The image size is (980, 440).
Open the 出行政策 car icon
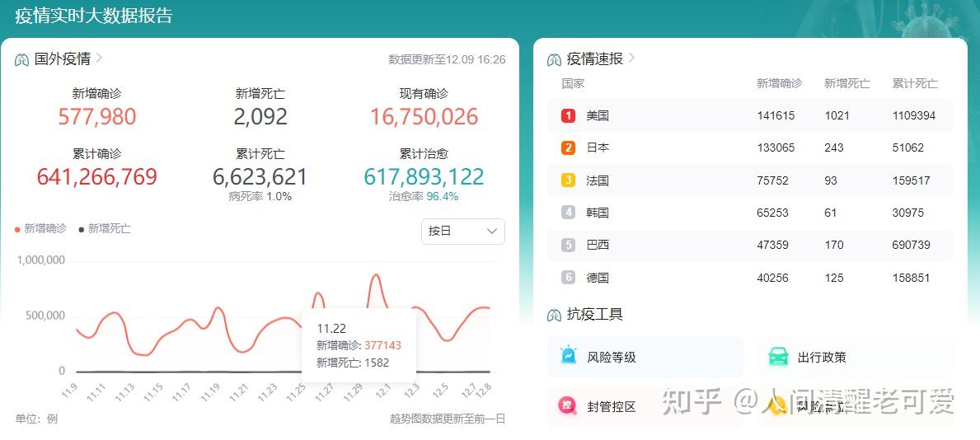778,357
